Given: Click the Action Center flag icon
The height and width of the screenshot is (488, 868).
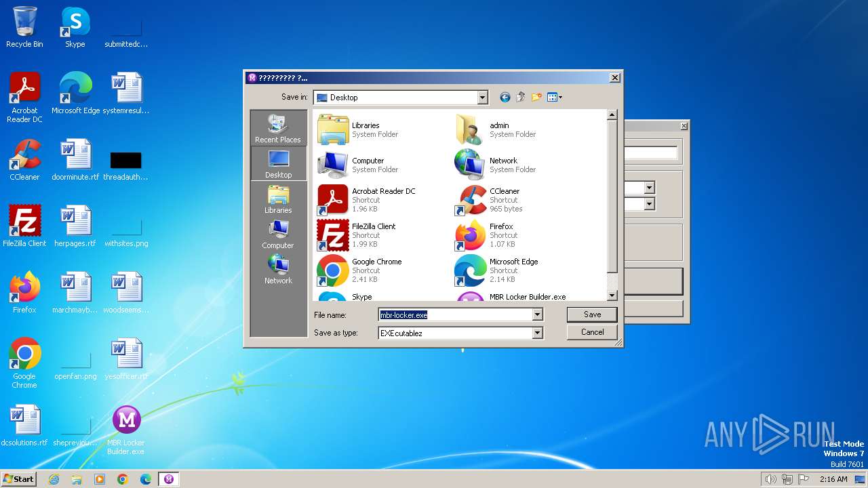Looking at the screenshot, I should (x=804, y=479).
